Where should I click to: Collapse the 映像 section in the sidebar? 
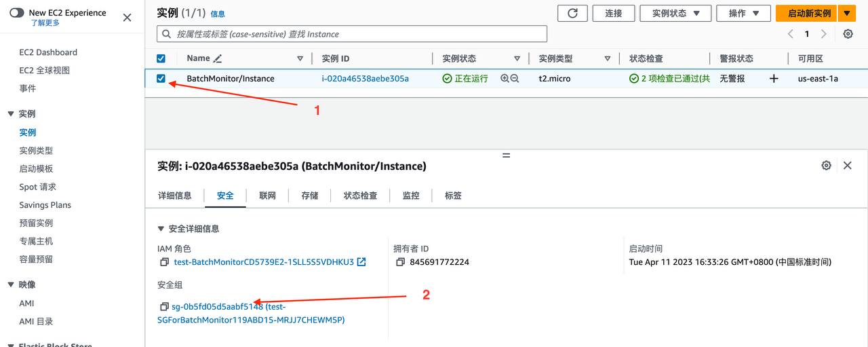11,285
